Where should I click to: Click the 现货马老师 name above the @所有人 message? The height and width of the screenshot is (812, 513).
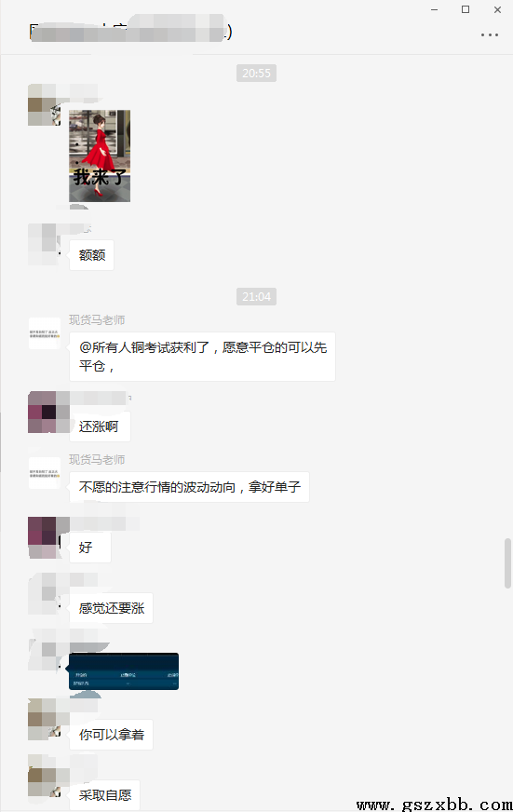pos(97,320)
